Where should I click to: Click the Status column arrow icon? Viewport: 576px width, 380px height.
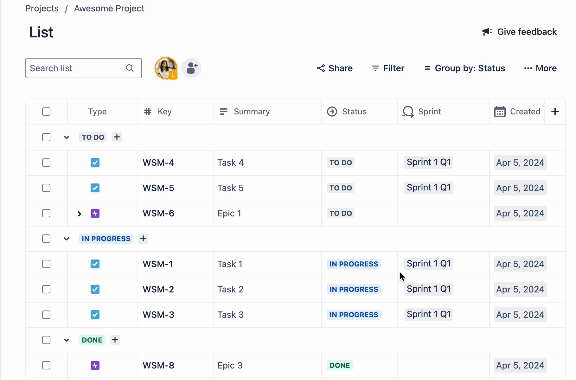coord(332,111)
